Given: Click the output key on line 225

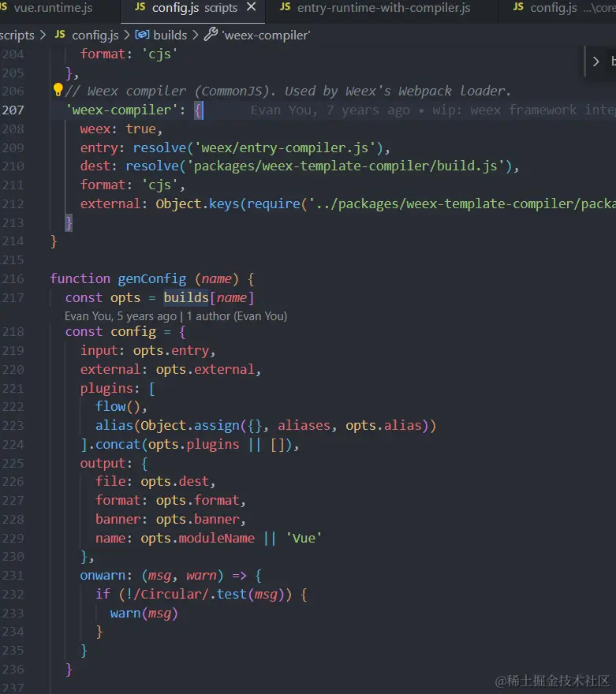Looking at the screenshot, I should (x=103, y=464).
